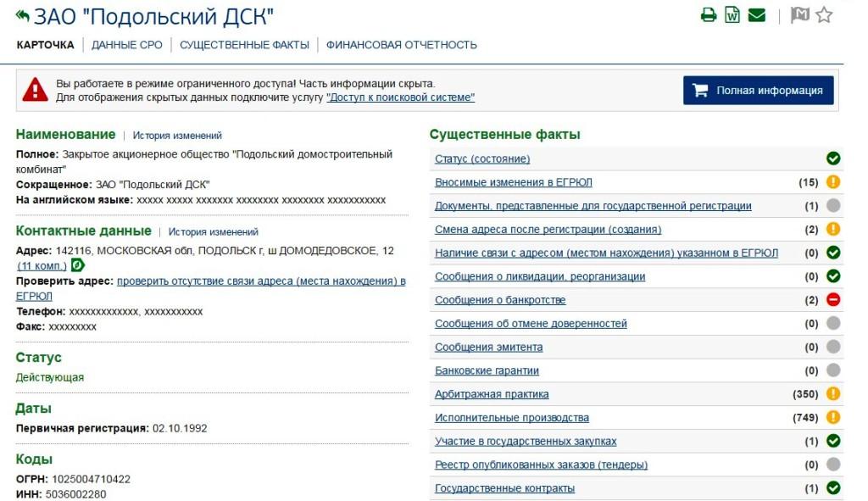Open the Статус (состояние) link

click(482, 159)
